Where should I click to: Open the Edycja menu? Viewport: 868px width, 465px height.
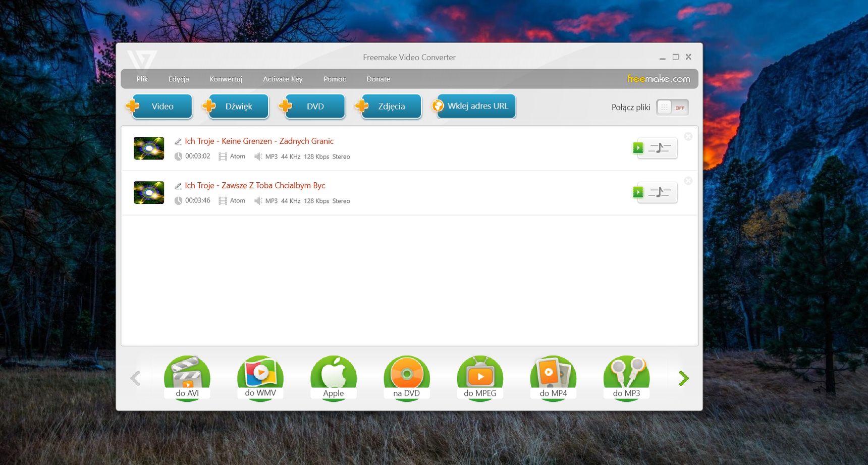click(179, 79)
